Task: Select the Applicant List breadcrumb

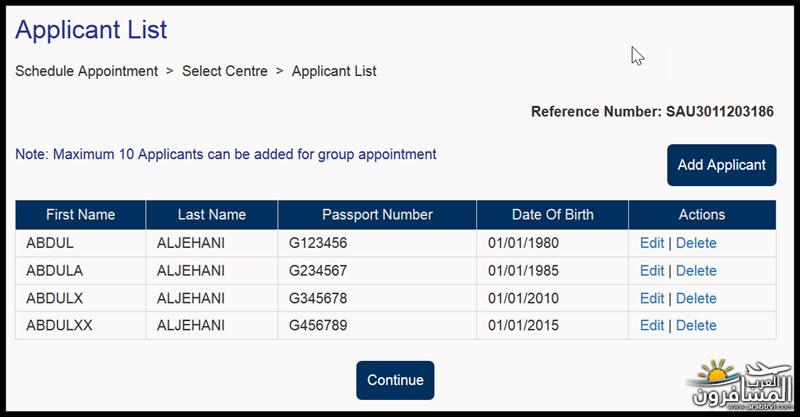Action: [334, 71]
